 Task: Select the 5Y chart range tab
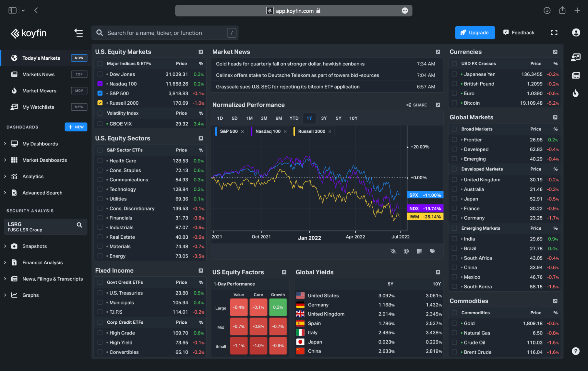pos(338,118)
